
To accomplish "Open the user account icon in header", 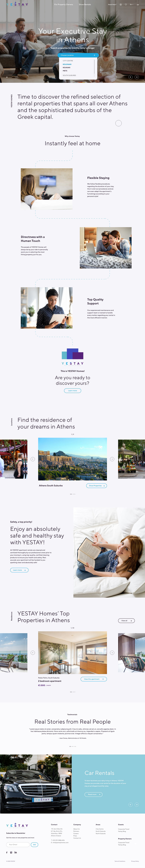I will point(120,4).
